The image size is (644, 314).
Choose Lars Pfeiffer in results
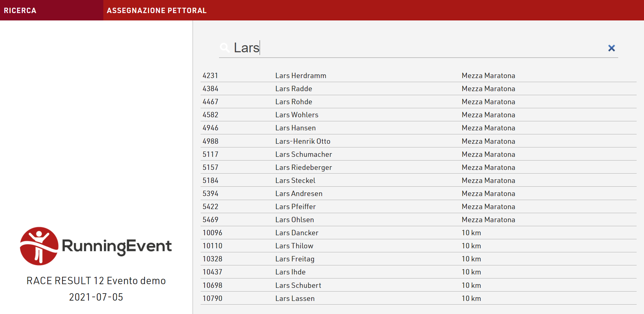(295, 207)
